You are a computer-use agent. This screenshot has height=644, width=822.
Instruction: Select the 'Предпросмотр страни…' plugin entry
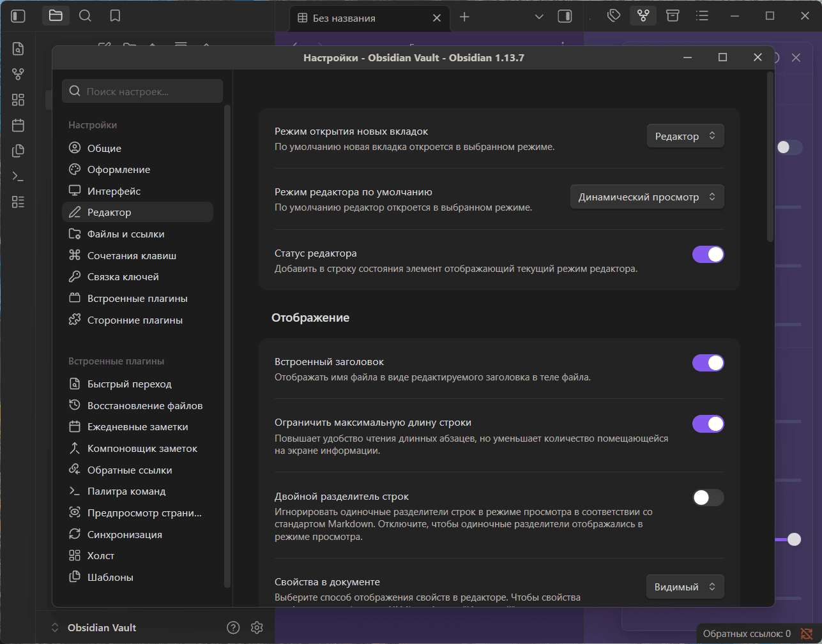tap(138, 513)
